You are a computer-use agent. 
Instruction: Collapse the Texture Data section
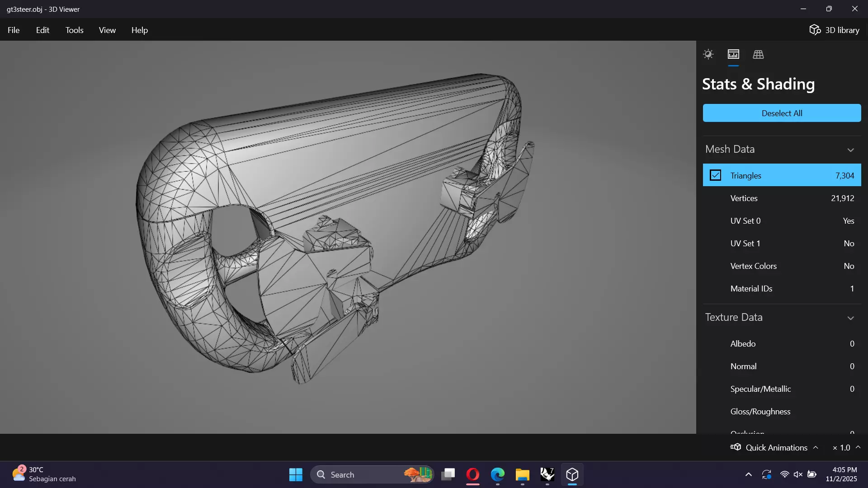(850, 318)
